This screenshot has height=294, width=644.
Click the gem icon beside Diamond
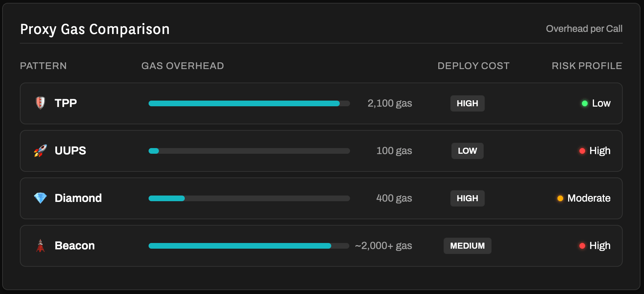point(40,198)
